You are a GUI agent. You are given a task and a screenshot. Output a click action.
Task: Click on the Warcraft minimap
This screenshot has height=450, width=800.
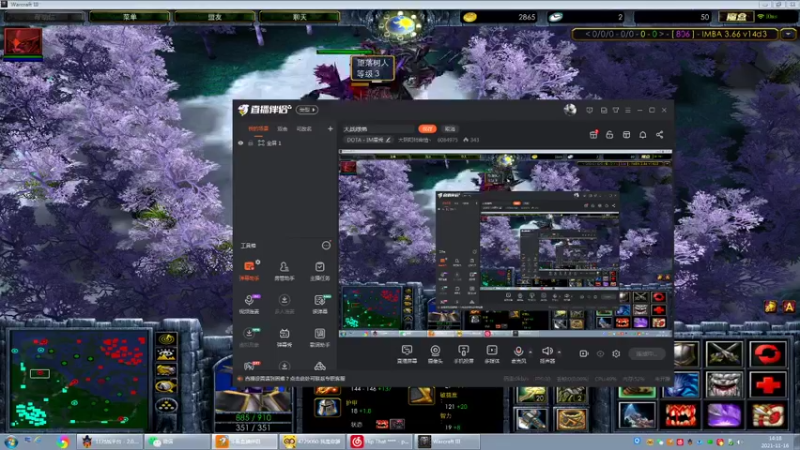pyautogui.click(x=79, y=380)
